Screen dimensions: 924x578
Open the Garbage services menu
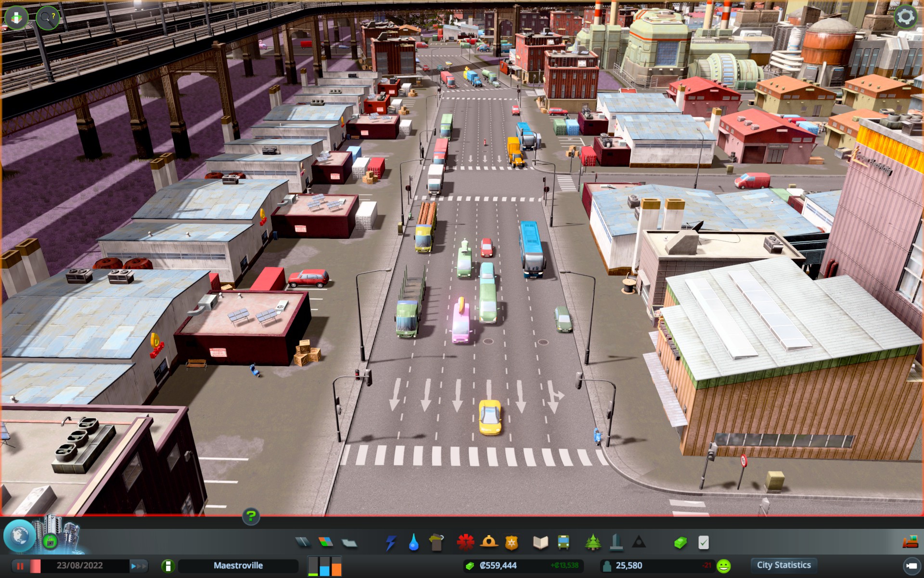436,543
